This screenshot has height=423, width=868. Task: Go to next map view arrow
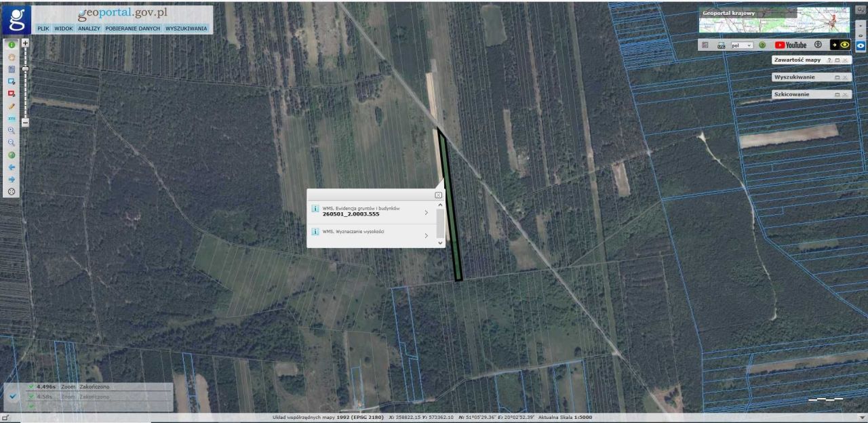click(x=12, y=179)
